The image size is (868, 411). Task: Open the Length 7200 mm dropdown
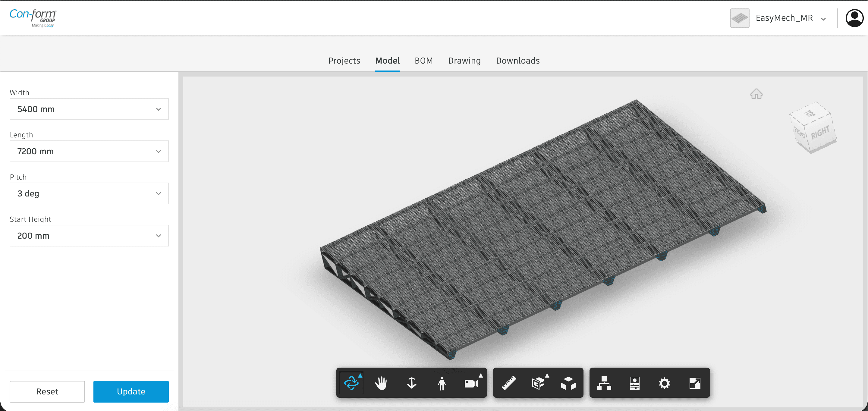point(89,151)
